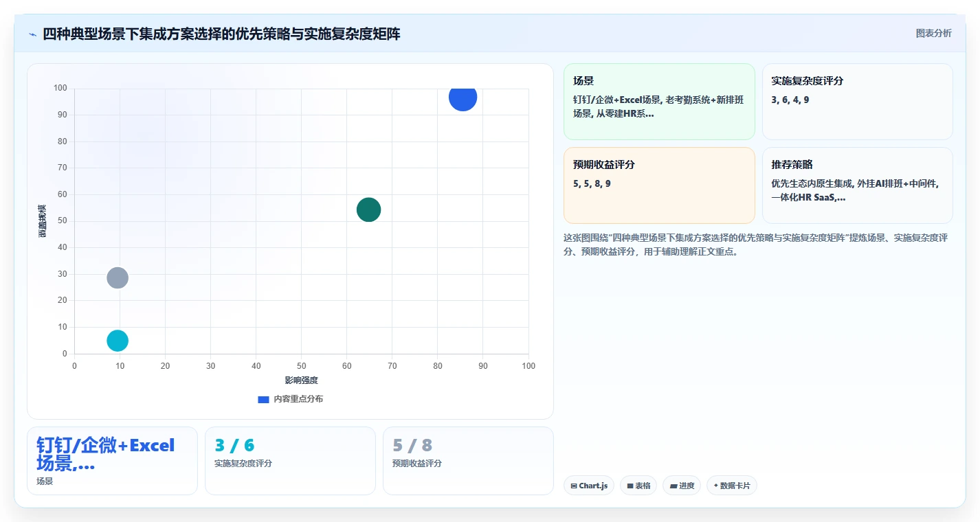This screenshot has height=522, width=980.
Task: Open the 场景 green info card
Action: 659,102
